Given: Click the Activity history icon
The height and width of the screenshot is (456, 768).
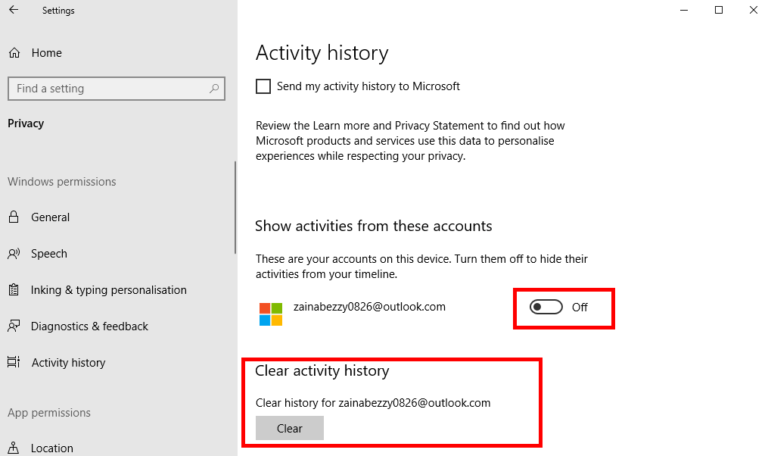Looking at the screenshot, I should point(14,362).
